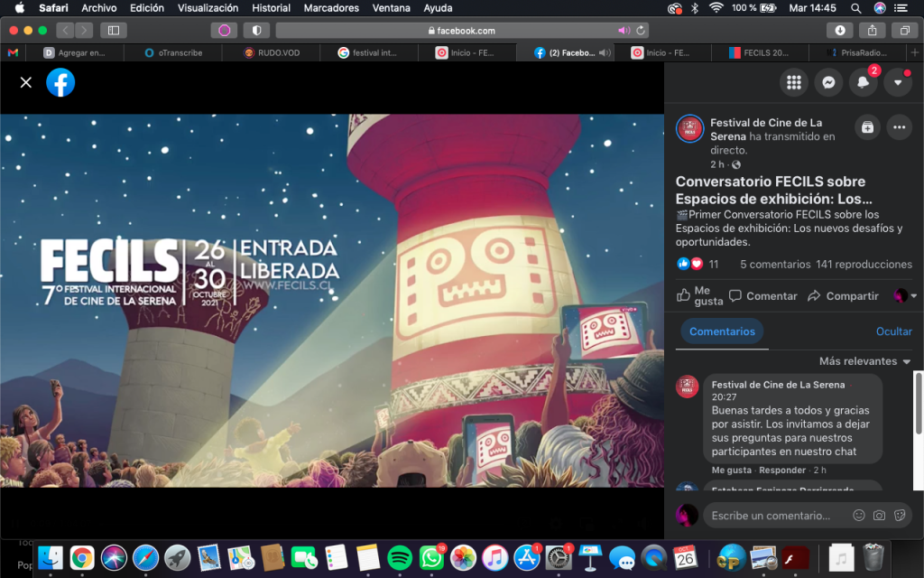This screenshot has height=578, width=924.
Task: Open the comment-as profile selector dropdown
Action: [x=905, y=296]
